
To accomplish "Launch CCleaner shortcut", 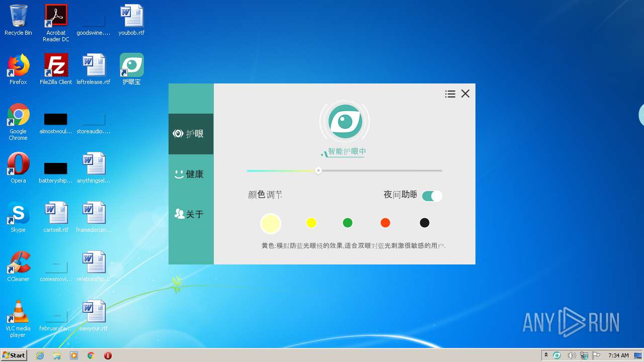I will [x=18, y=266].
